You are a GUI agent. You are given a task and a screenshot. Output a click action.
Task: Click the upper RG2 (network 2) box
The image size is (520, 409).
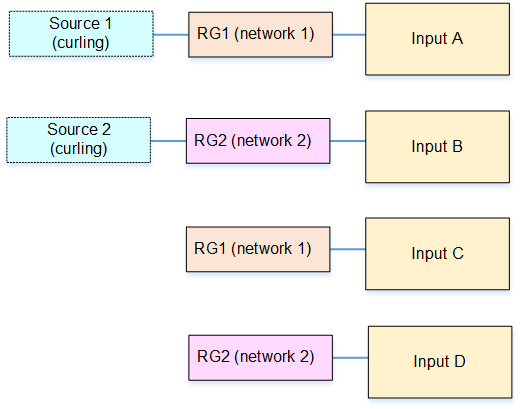258,141
